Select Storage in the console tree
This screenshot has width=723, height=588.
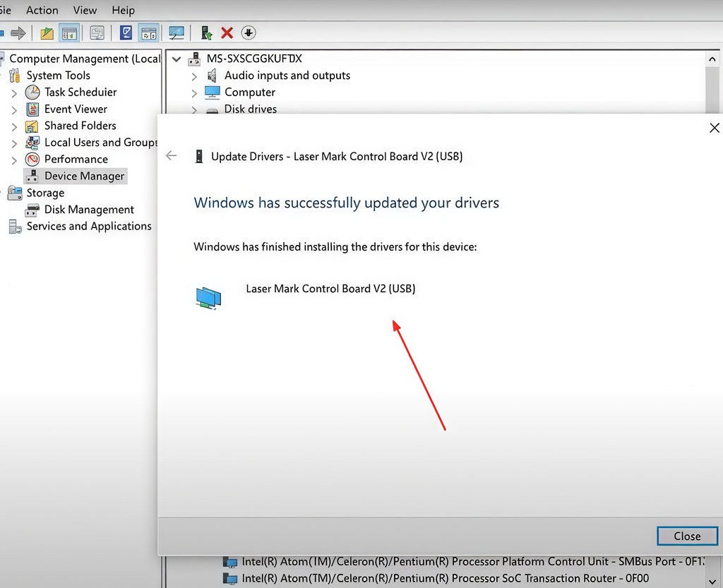(45, 193)
